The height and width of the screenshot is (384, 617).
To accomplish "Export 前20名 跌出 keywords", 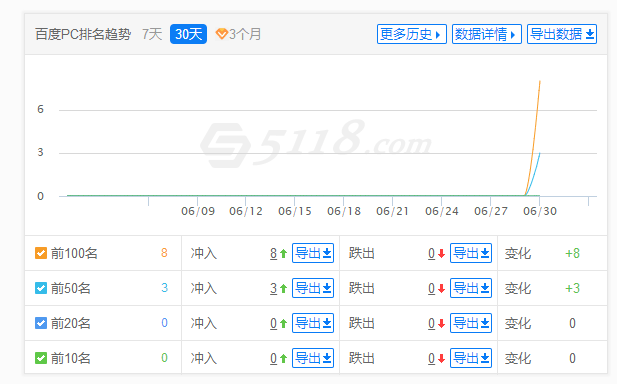I will pyautogui.click(x=471, y=323).
